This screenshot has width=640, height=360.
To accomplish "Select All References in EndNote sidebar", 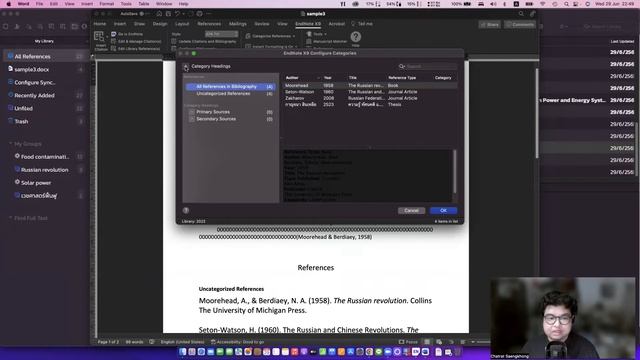I will [x=45, y=56].
